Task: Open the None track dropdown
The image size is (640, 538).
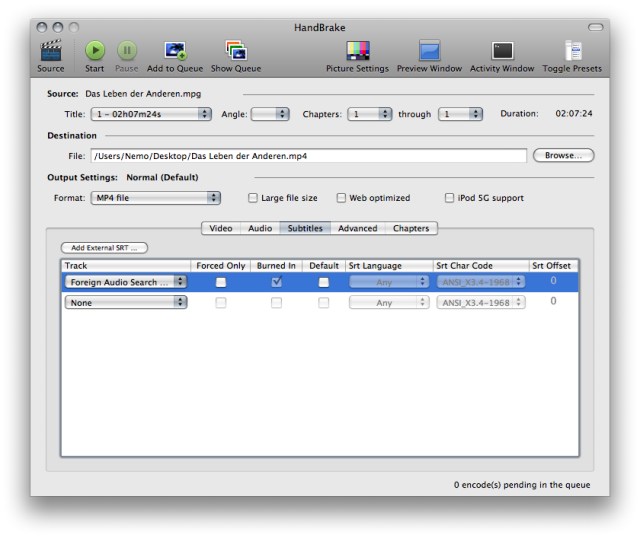Action: pos(126,302)
